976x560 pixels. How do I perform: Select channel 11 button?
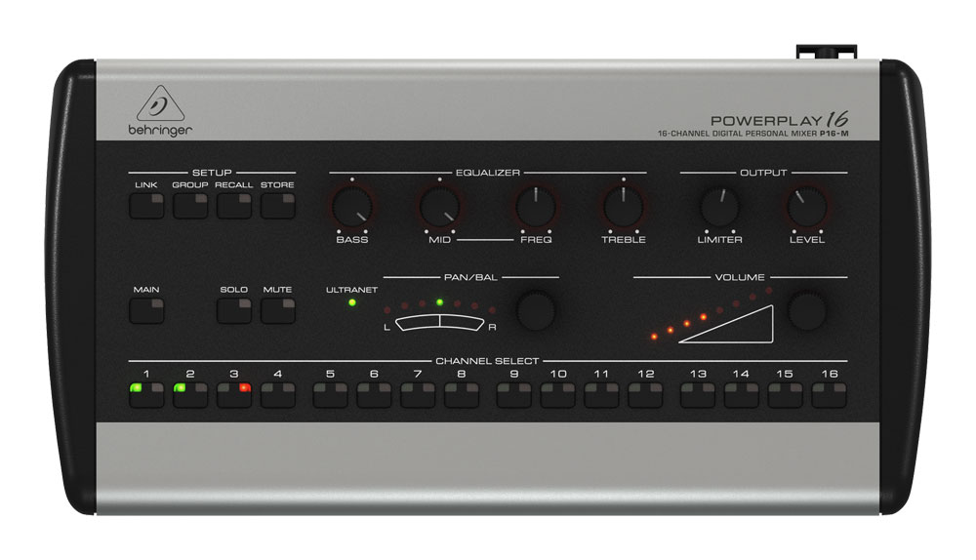click(601, 395)
